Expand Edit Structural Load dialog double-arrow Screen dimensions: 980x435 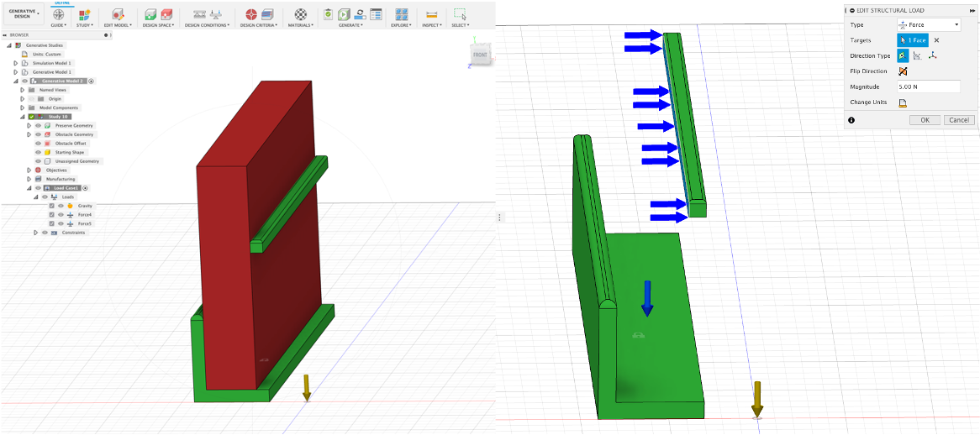click(972, 10)
